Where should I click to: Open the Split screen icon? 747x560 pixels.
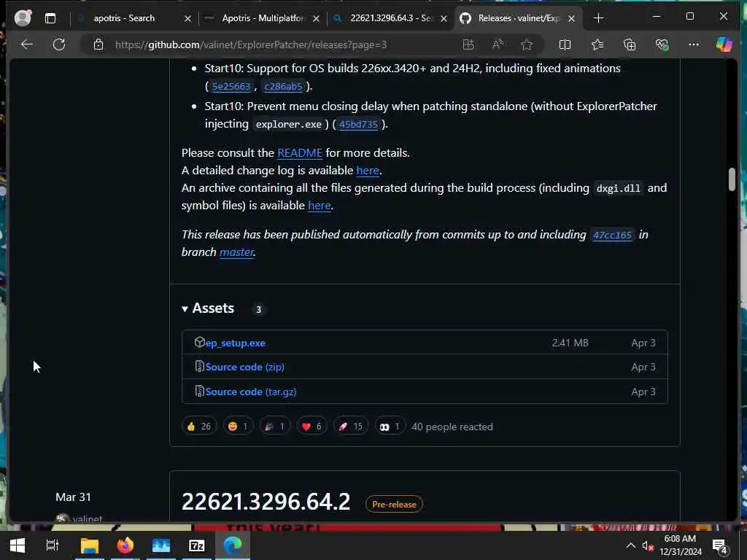click(x=565, y=44)
